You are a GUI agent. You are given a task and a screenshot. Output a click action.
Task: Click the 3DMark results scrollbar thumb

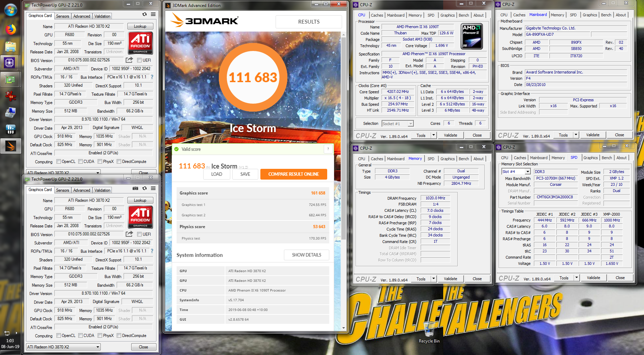point(343,139)
